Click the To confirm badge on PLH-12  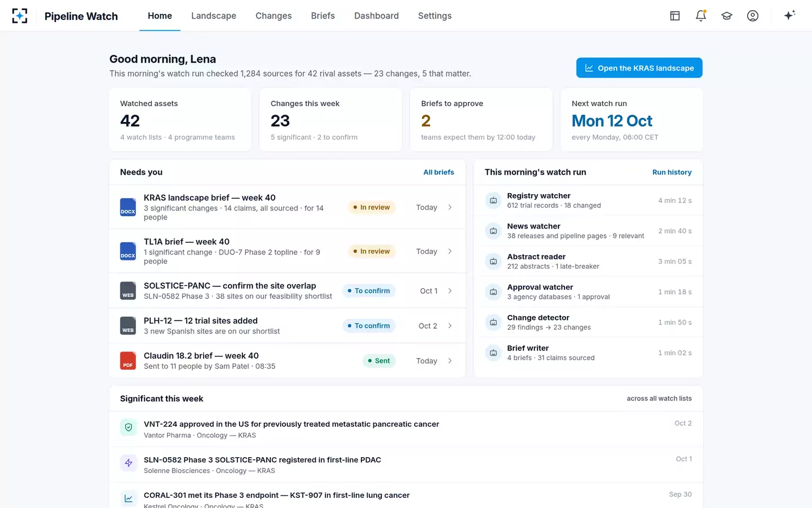(x=369, y=326)
